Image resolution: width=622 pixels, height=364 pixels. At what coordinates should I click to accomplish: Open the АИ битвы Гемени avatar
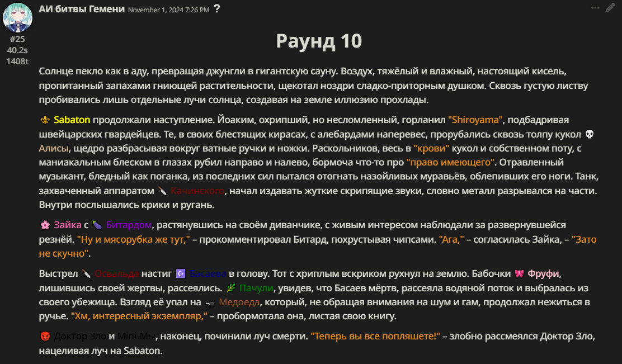coord(17,17)
